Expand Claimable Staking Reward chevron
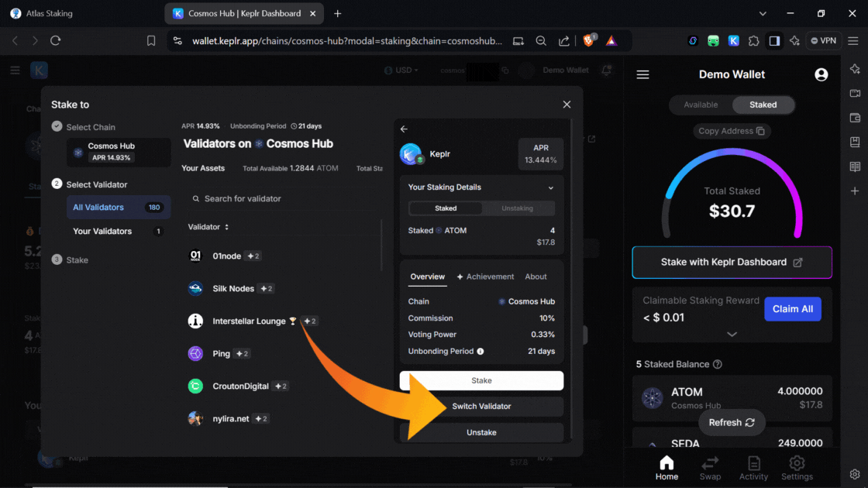Viewport: 868px width, 488px height. point(732,335)
